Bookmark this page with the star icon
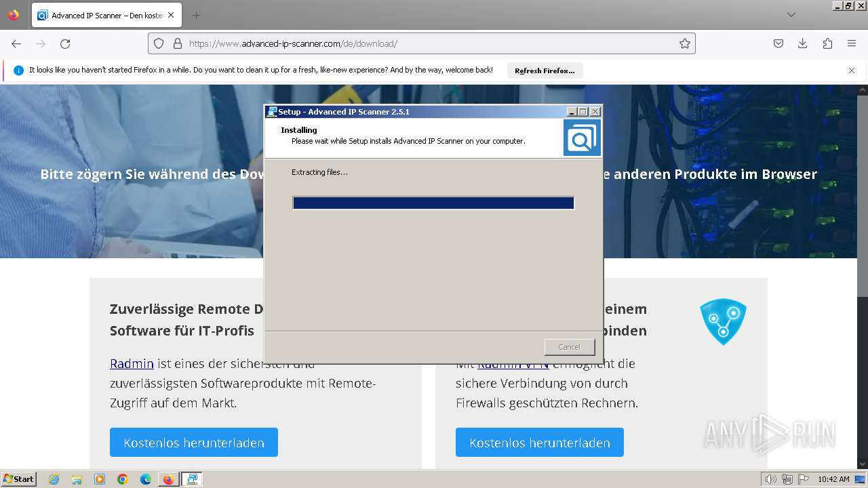 coord(685,43)
